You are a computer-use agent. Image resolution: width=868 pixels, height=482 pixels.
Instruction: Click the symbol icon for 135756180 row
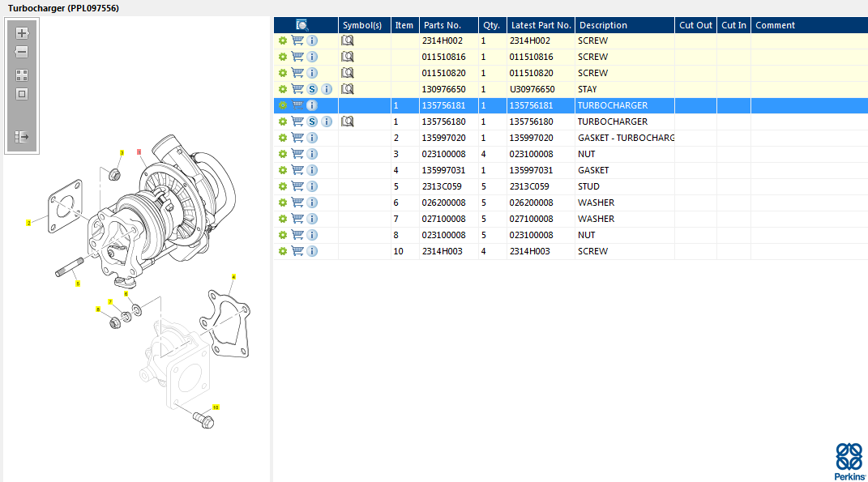pyautogui.click(x=347, y=122)
